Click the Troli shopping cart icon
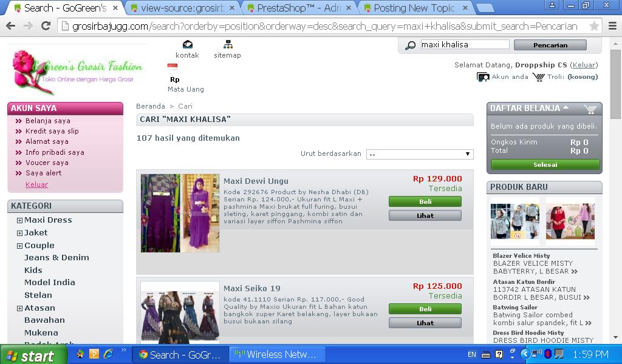The height and width of the screenshot is (364, 622). [x=538, y=77]
